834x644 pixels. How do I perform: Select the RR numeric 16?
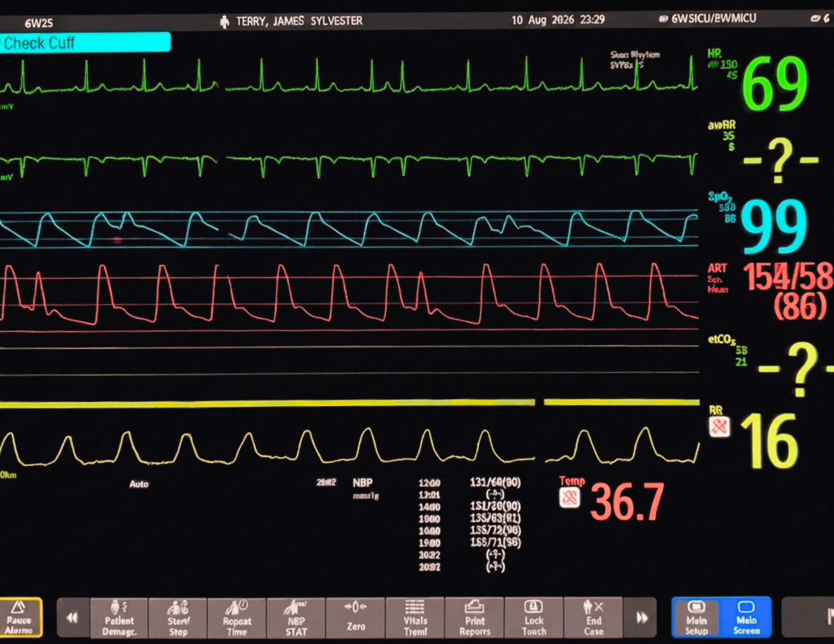pyautogui.click(x=769, y=441)
